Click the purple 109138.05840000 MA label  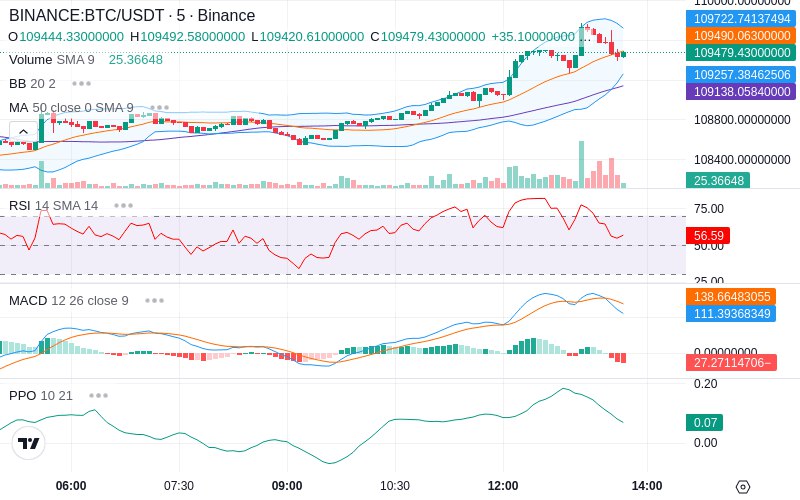pos(741,91)
